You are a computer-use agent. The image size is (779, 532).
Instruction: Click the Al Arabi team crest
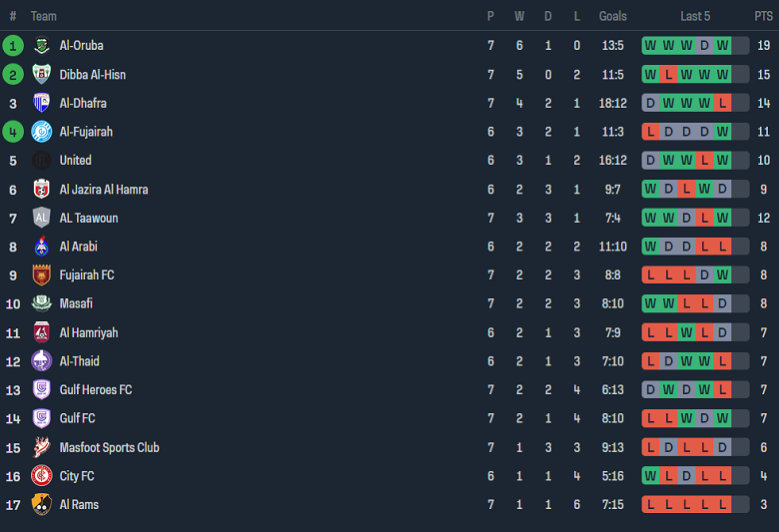41,247
